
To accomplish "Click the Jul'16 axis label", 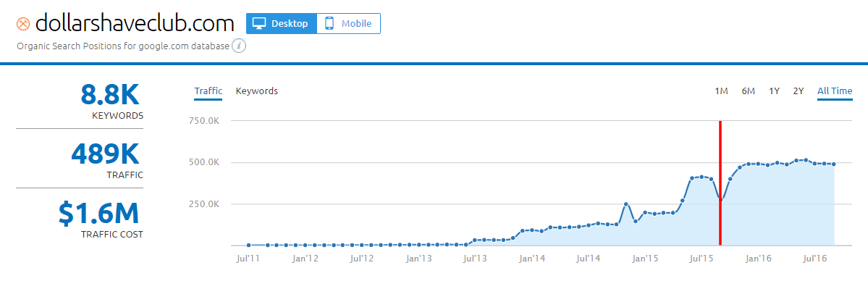I will (815, 259).
